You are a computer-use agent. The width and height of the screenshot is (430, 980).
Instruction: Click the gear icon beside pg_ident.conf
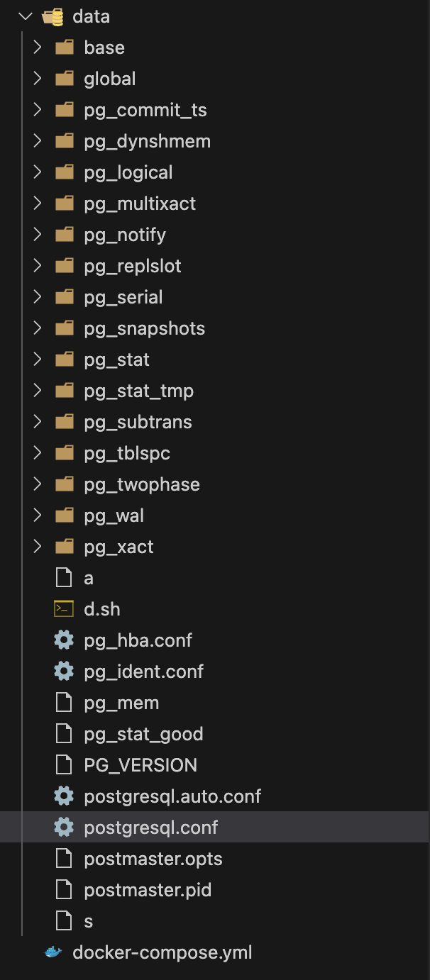click(64, 672)
